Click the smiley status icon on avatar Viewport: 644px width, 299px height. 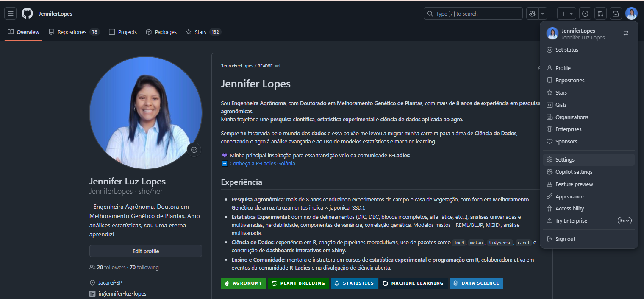pyautogui.click(x=194, y=150)
